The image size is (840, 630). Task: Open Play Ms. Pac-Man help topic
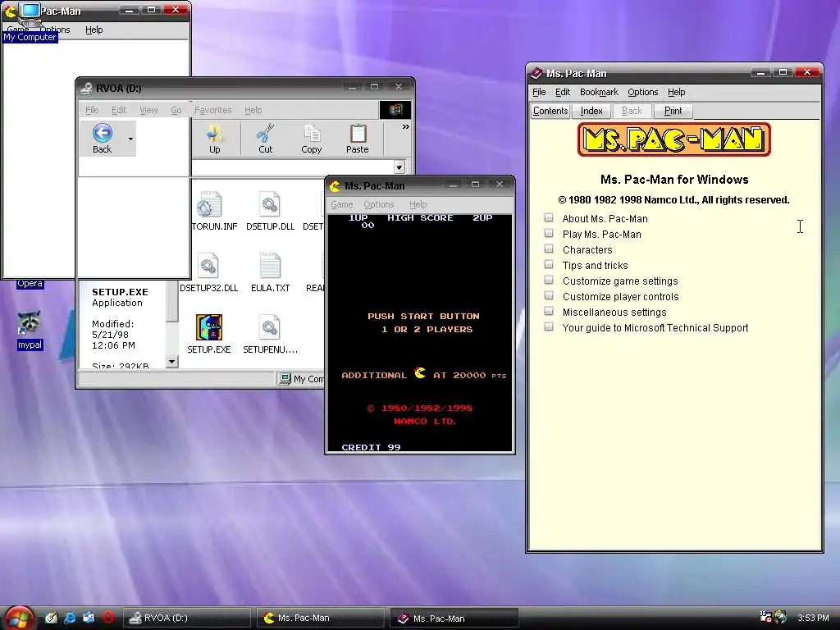pyautogui.click(x=601, y=234)
